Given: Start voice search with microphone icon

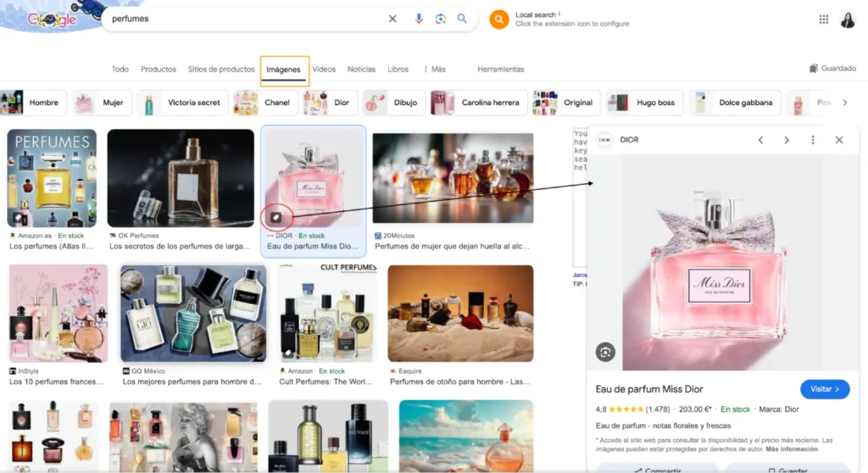Looking at the screenshot, I should click(x=419, y=19).
